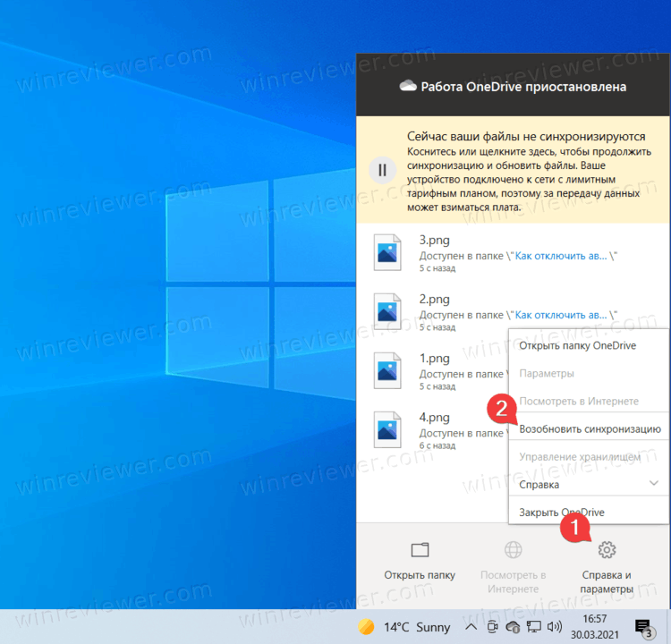
Task: Click the 6 с назад timestamp
Action: click(437, 445)
